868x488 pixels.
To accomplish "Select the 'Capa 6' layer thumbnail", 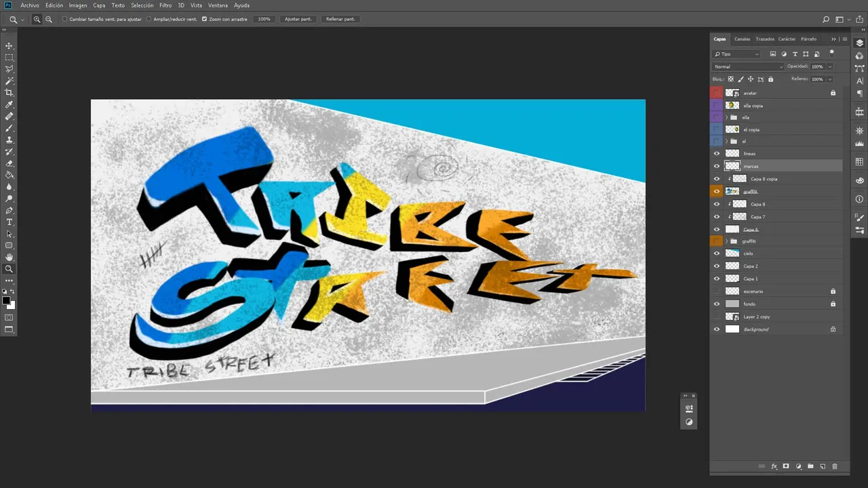I will 732,230.
